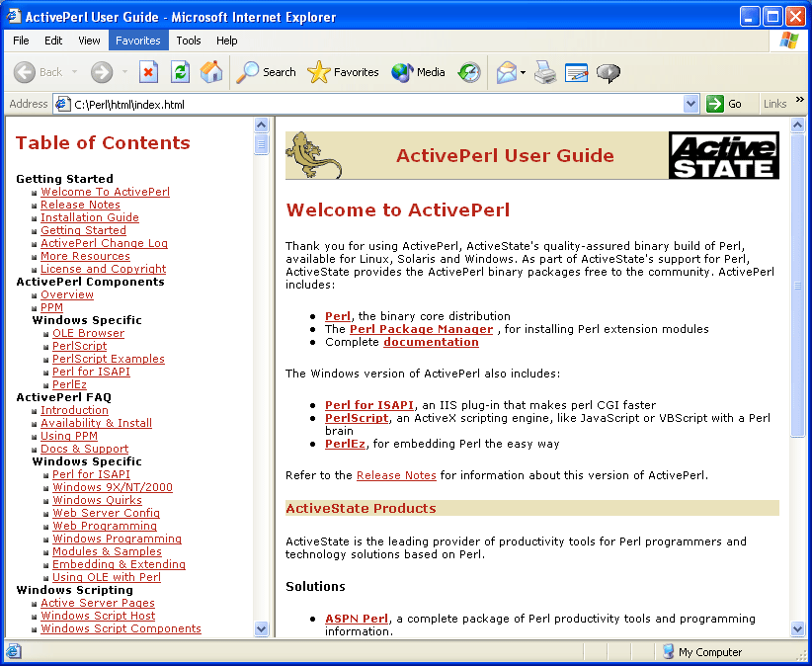Image resolution: width=812 pixels, height=666 pixels.
Task: Open the Favorites menu
Action: (138, 41)
